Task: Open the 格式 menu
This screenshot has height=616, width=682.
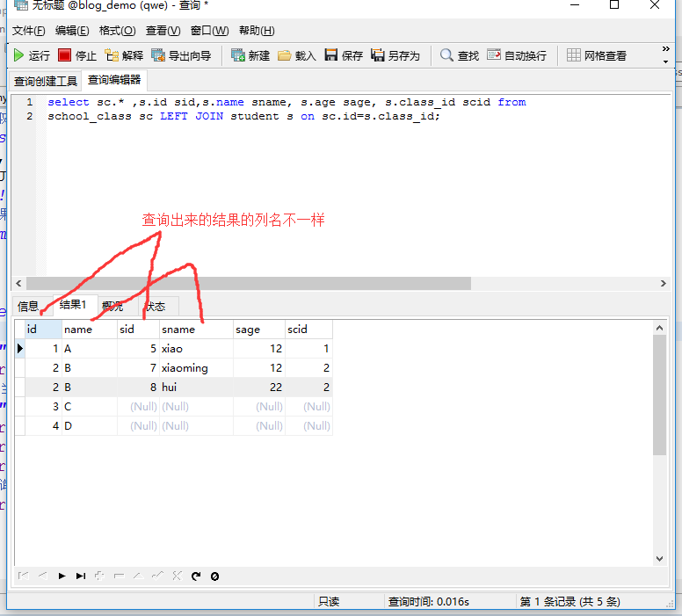Action: click(117, 31)
